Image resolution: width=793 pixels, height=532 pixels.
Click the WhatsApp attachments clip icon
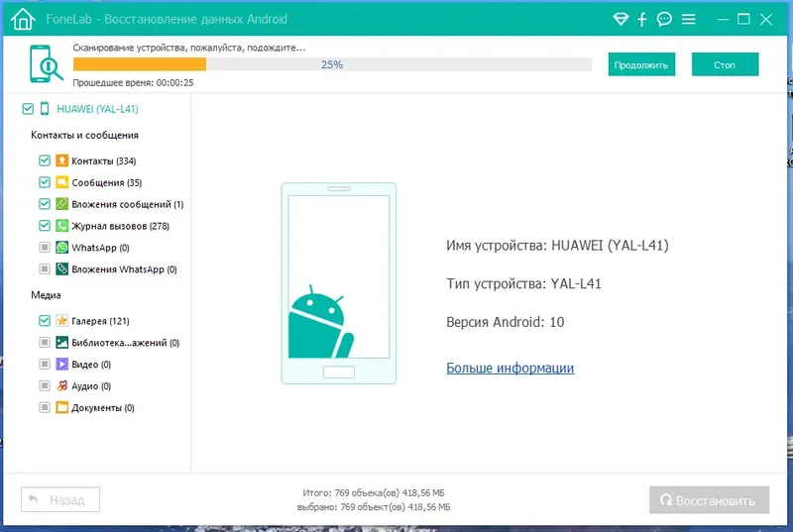[61, 269]
